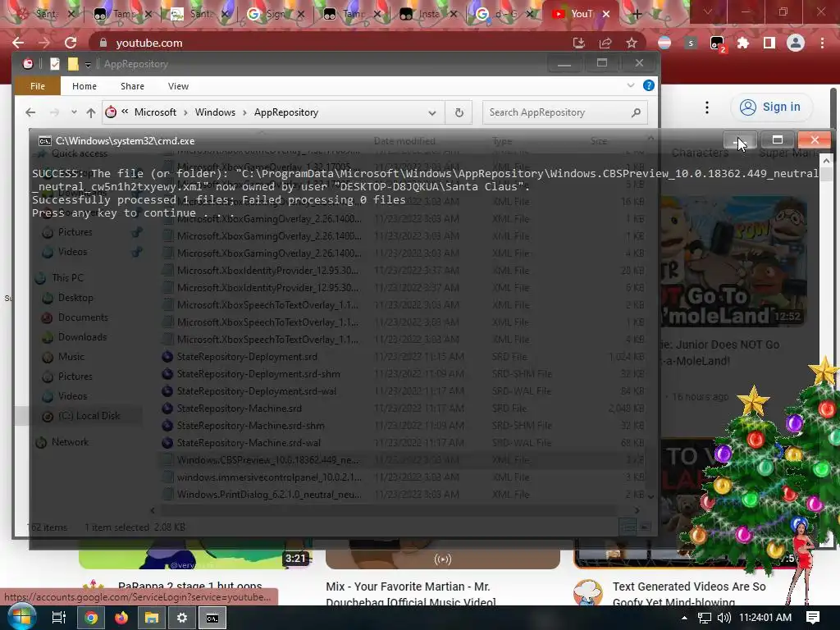The image size is (840, 630).
Task: Select Windows.PrintDialog file row
Action: (402, 495)
